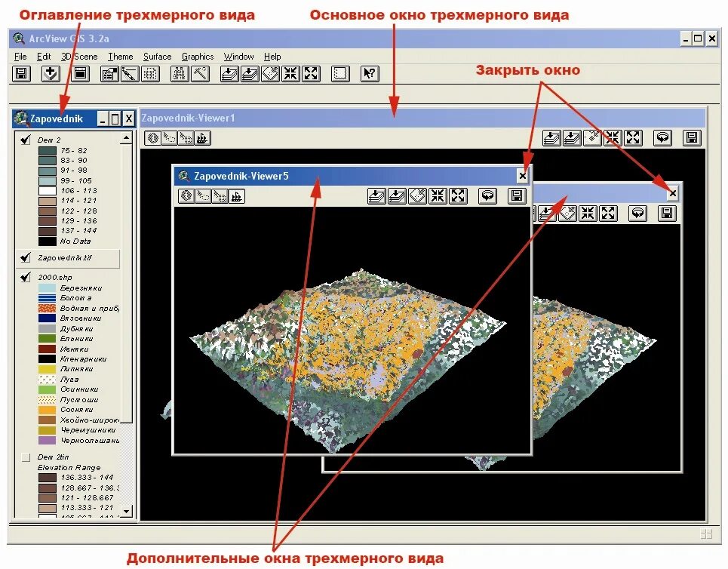
Task: Click Zoom to Full Extent in Viewer5 toolbar
Action: click(x=376, y=195)
